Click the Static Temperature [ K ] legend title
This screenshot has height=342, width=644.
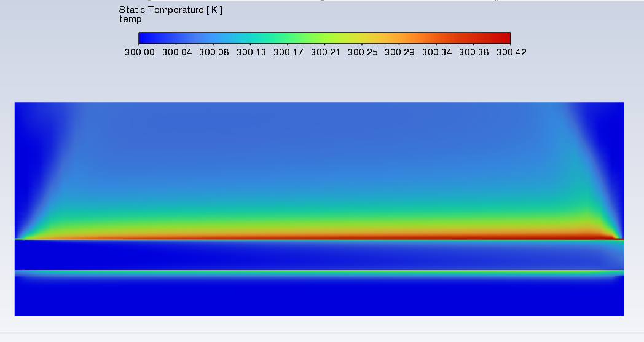(x=171, y=10)
